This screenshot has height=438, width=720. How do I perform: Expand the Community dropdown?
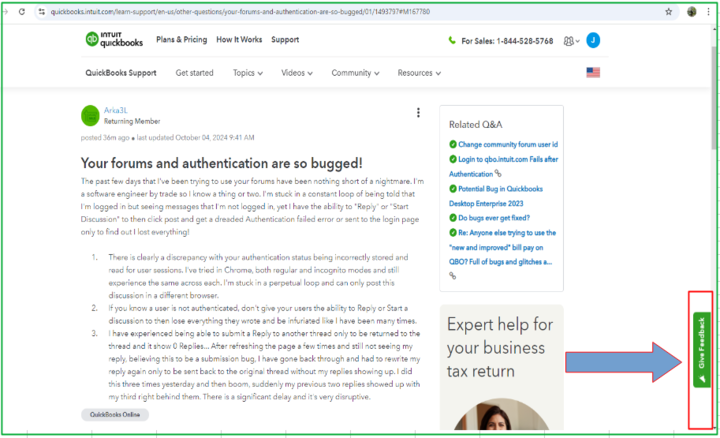[x=355, y=73]
